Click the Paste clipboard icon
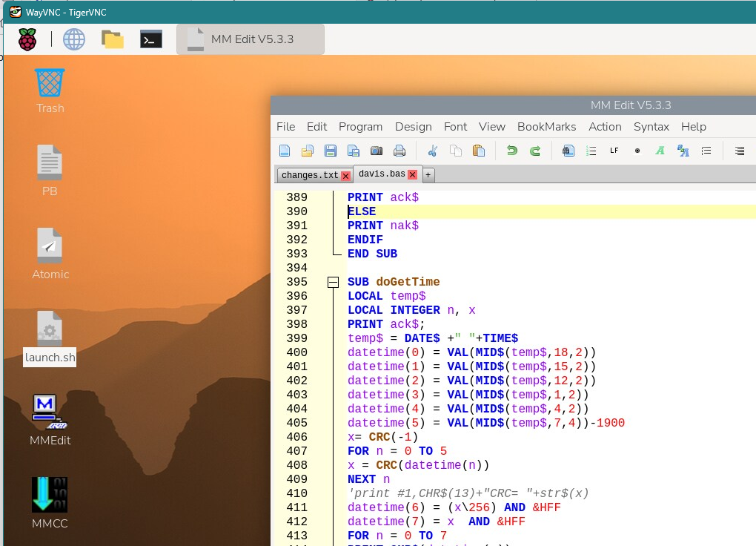This screenshot has height=546, width=756. [x=478, y=151]
